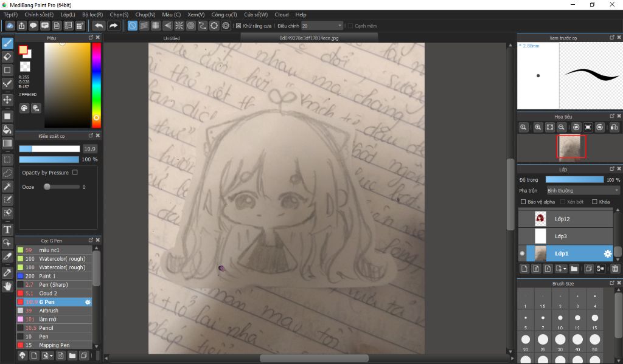Image resolution: width=623 pixels, height=364 pixels.
Task: Turn off snap with the Snap Off icon
Action: (x=132, y=26)
